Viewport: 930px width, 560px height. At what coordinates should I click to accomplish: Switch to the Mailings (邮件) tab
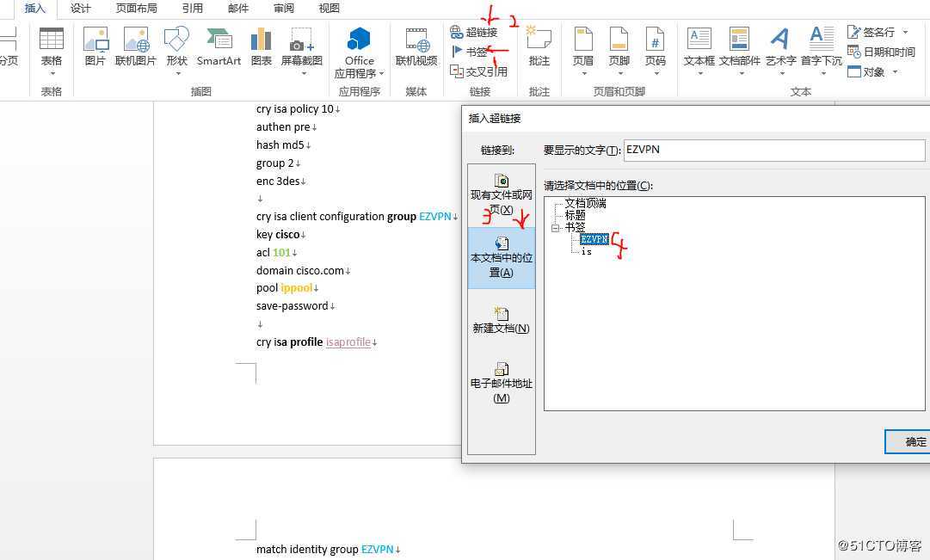[x=237, y=9]
